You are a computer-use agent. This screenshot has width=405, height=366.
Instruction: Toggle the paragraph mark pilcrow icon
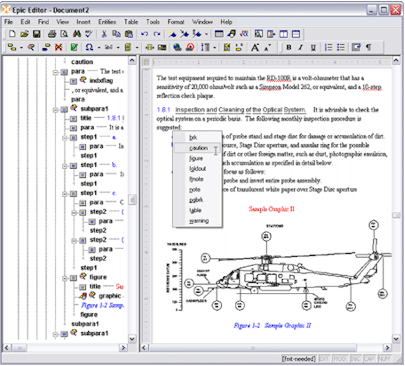[x=368, y=47]
